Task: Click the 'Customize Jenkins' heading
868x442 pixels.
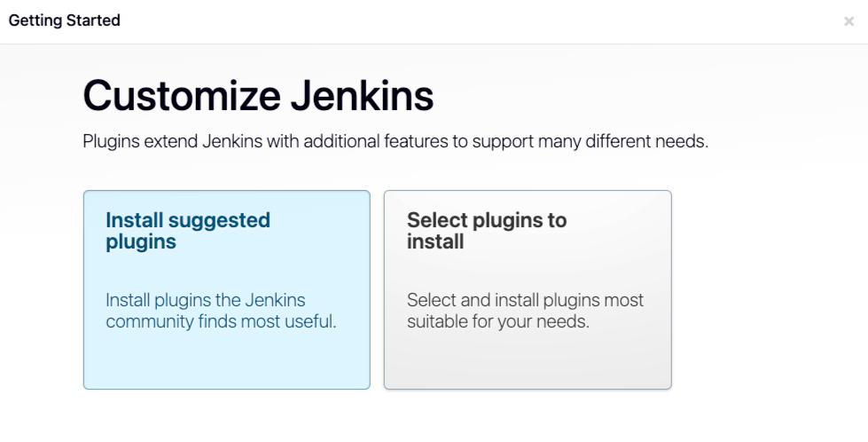Action: (x=258, y=96)
